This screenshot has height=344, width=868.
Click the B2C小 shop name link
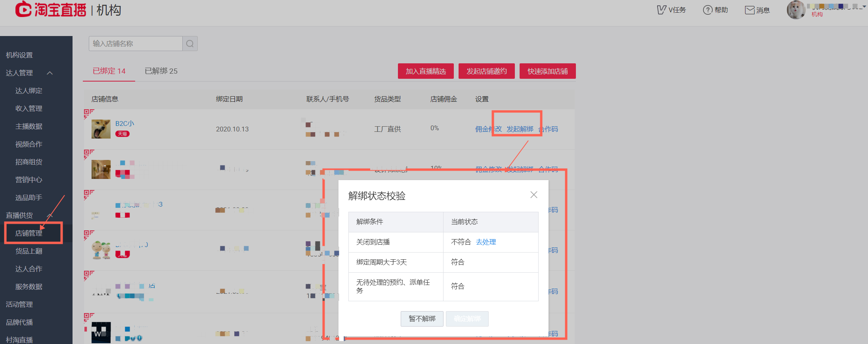coord(125,124)
